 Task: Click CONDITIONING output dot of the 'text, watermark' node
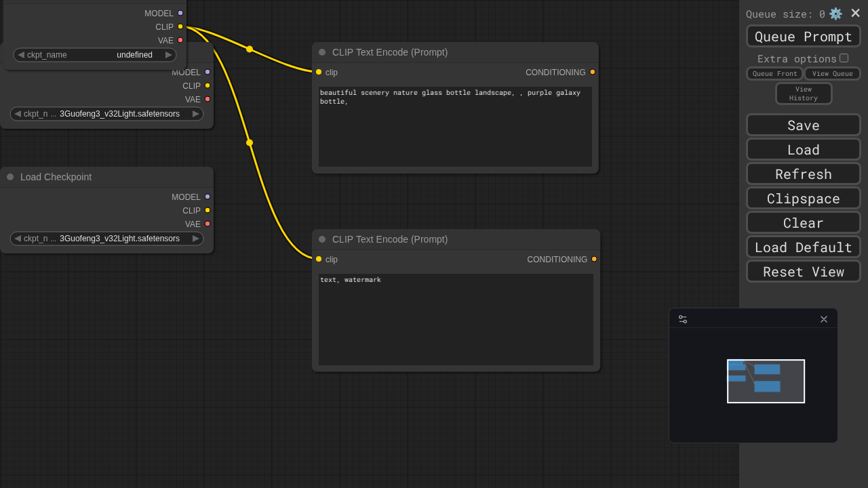(594, 259)
